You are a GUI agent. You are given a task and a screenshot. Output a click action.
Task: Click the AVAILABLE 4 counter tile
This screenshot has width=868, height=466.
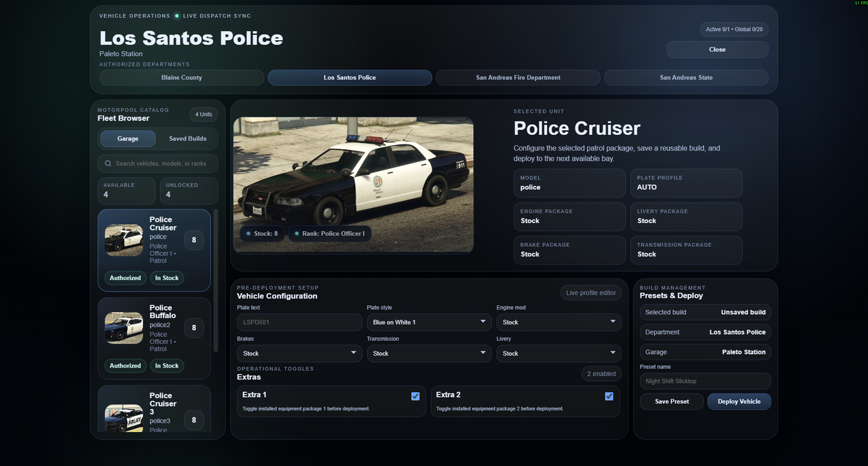click(126, 191)
